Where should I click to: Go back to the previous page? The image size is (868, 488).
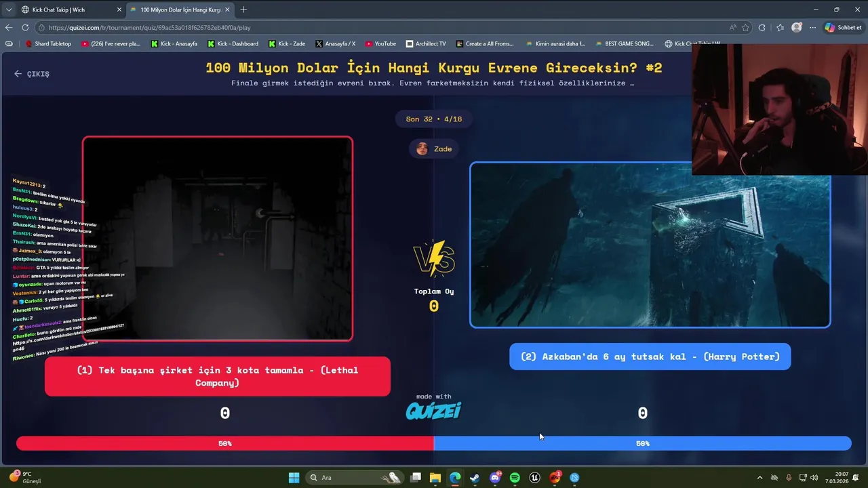tap(9, 28)
